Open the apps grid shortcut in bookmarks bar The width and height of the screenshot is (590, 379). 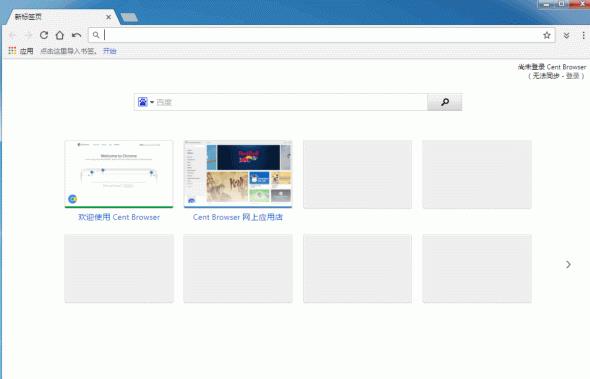(x=21, y=51)
